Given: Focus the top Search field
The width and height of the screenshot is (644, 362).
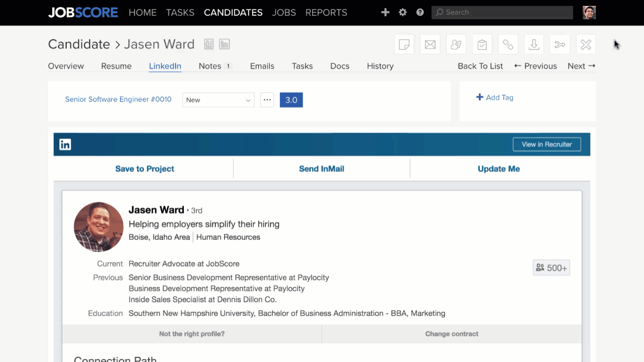Looking at the screenshot, I should (x=502, y=12).
